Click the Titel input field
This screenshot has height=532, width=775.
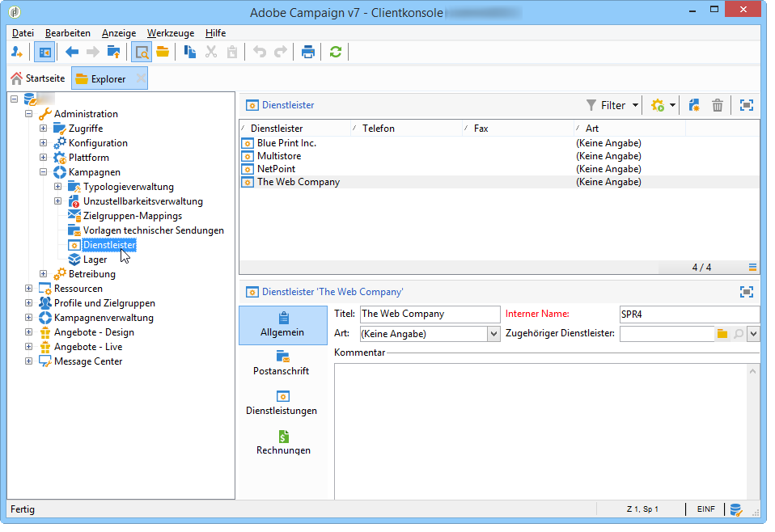430,315
